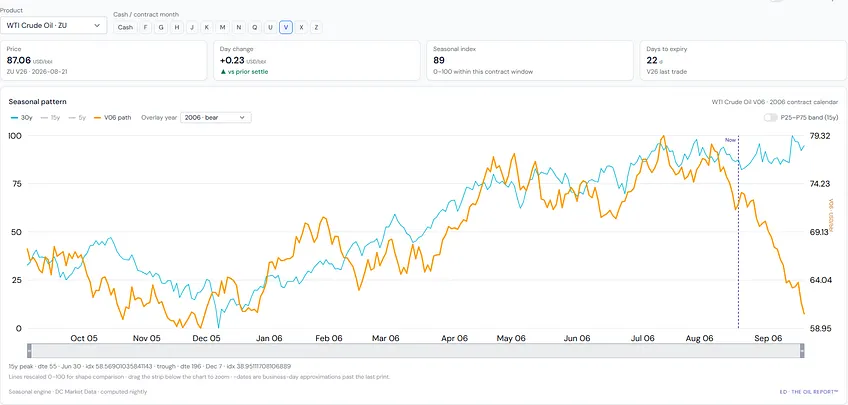This screenshot has width=848, height=405.
Task: Switch to contract month H
Action: tap(176, 27)
